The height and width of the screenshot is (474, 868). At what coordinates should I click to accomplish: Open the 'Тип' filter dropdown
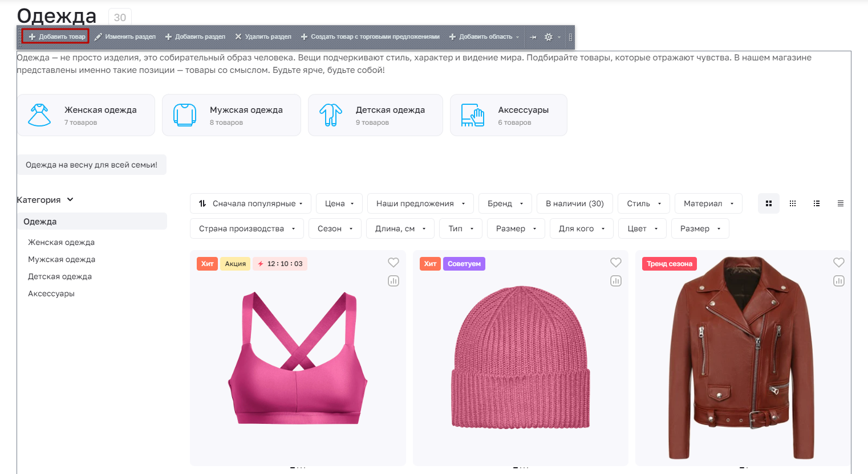click(461, 228)
